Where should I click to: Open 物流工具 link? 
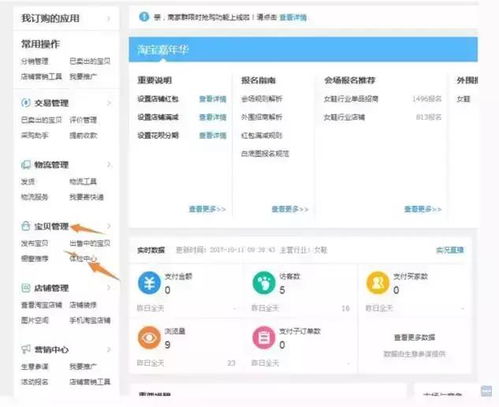pos(83,182)
